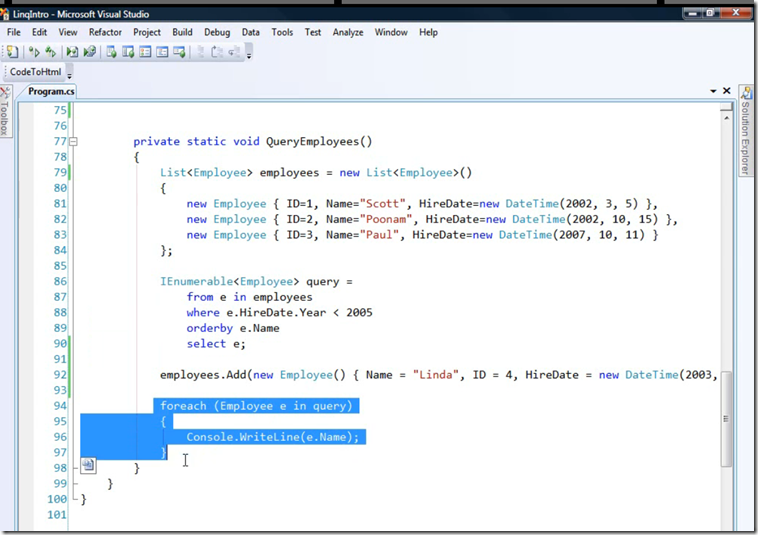Viewport: 758px width, 535px height.
Task: Click the number 2005 in the query
Action: point(359,313)
